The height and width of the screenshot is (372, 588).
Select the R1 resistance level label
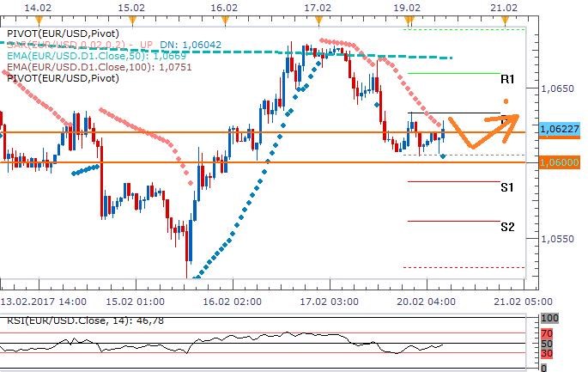point(507,79)
